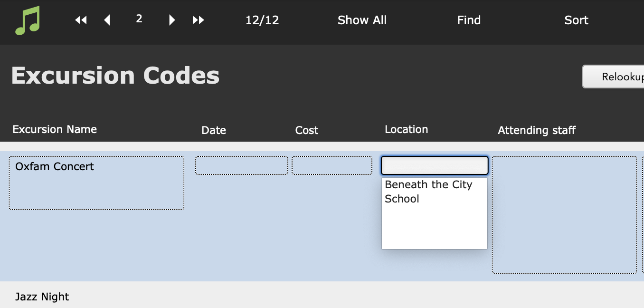The image size is (644, 308).
Task: Select Beneath the City from the dropdown
Action: pyautogui.click(x=428, y=184)
